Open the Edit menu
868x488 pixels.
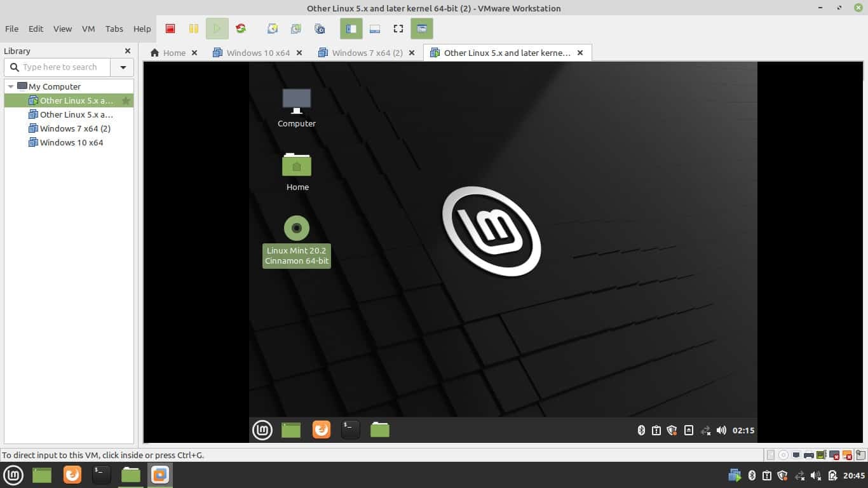(36, 29)
